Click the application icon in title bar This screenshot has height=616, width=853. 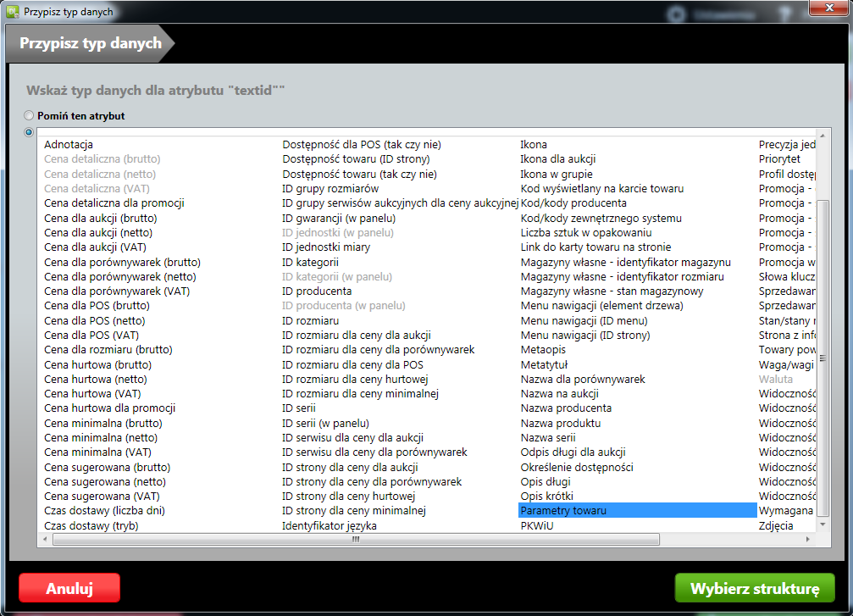13,12
